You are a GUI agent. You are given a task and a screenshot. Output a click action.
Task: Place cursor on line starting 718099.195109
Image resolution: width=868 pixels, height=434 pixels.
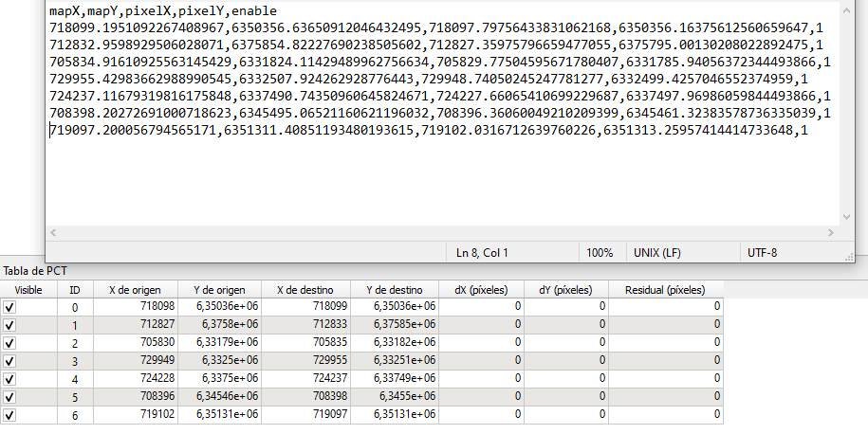pyautogui.click(x=436, y=28)
